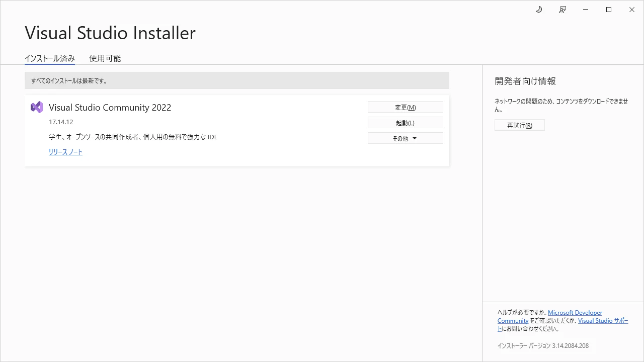Click the IDE description text for Community
Image resolution: width=644 pixels, height=362 pixels.
coord(133,137)
